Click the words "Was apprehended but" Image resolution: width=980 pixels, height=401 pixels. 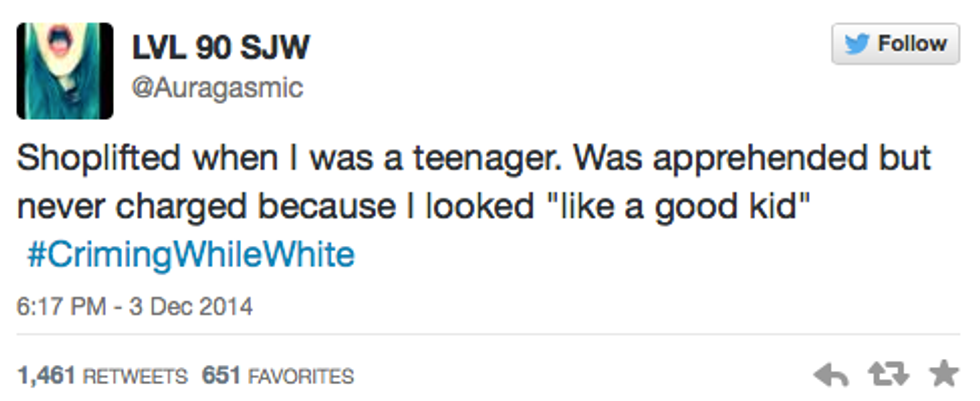coord(764,159)
